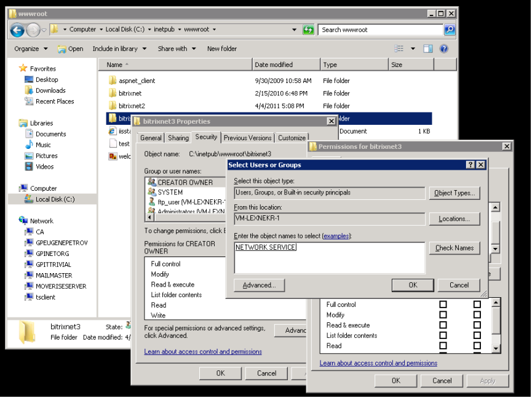Image resolution: width=532 pixels, height=398 pixels.
Task: Expand Include in library dropdown
Action: 119,49
